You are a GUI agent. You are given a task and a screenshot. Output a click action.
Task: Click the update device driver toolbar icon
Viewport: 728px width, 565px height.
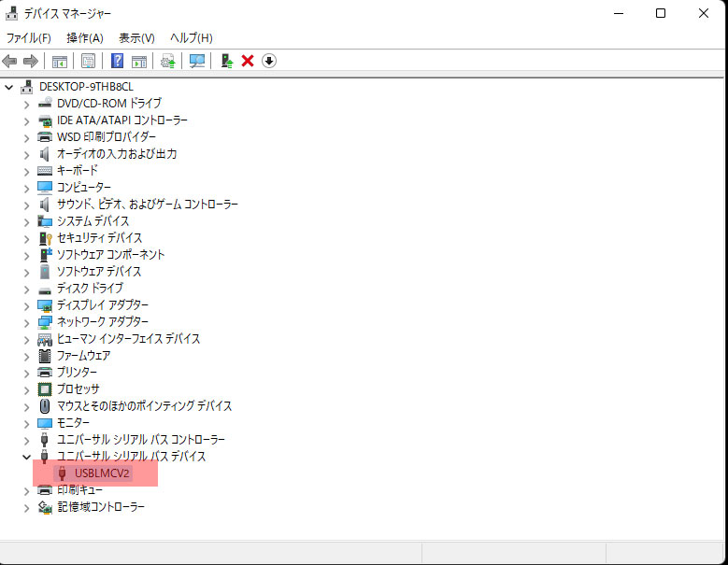pos(167,61)
